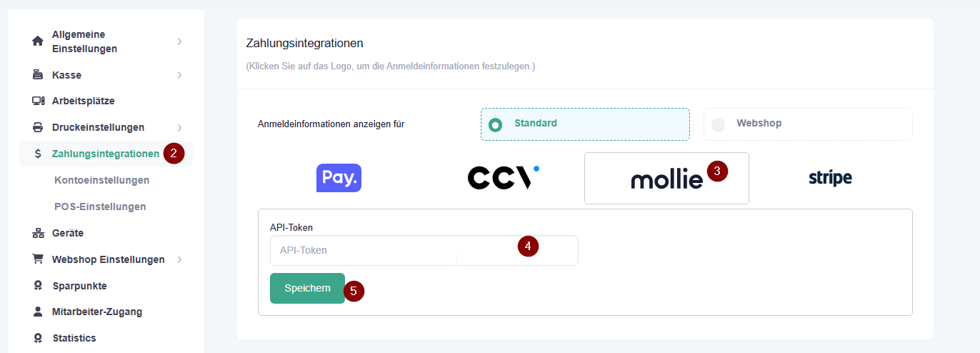
Task: Open POS-Einstellungen submenu item
Action: click(100, 207)
